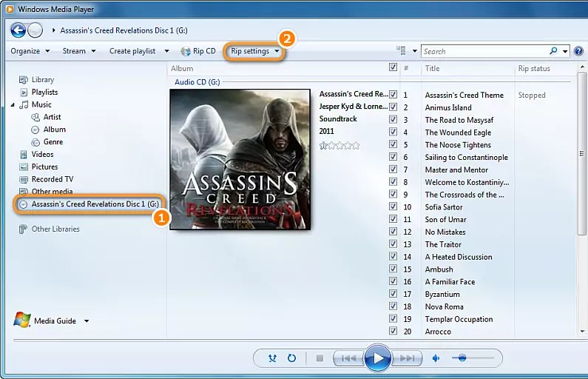Sort by the # track number header
Image resolution: width=588 pixels, height=379 pixels.
pyautogui.click(x=406, y=68)
